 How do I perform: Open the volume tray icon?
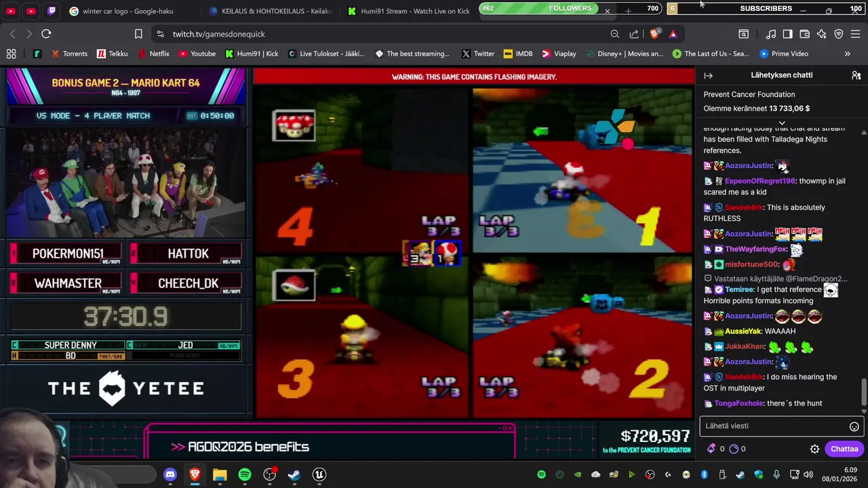(x=808, y=474)
